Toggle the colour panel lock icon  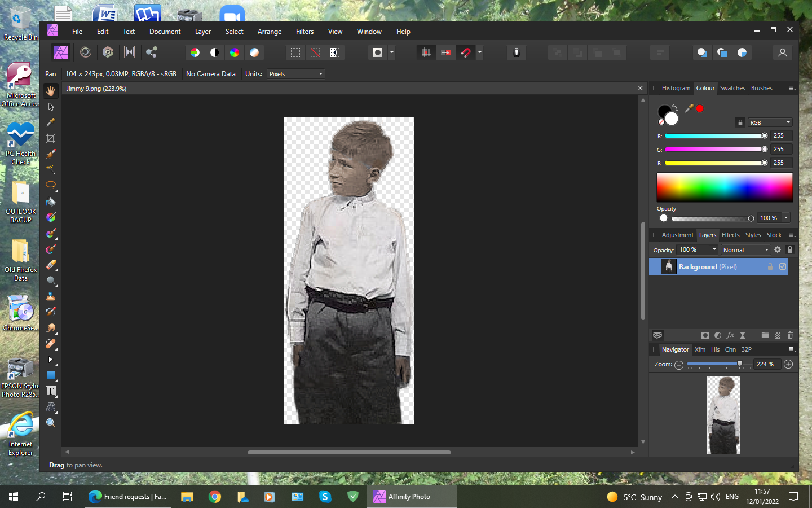click(740, 122)
